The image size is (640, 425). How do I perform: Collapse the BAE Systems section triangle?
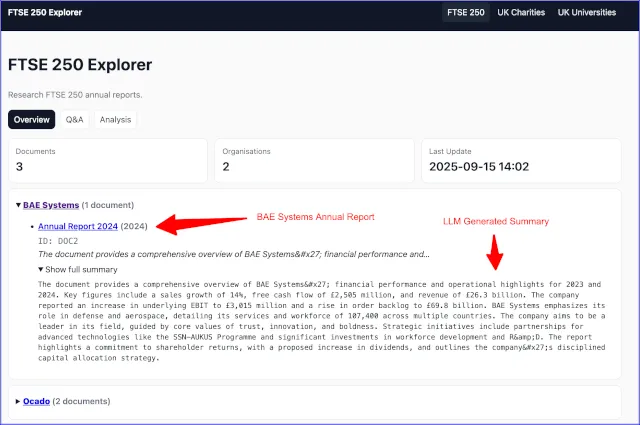coord(18,205)
